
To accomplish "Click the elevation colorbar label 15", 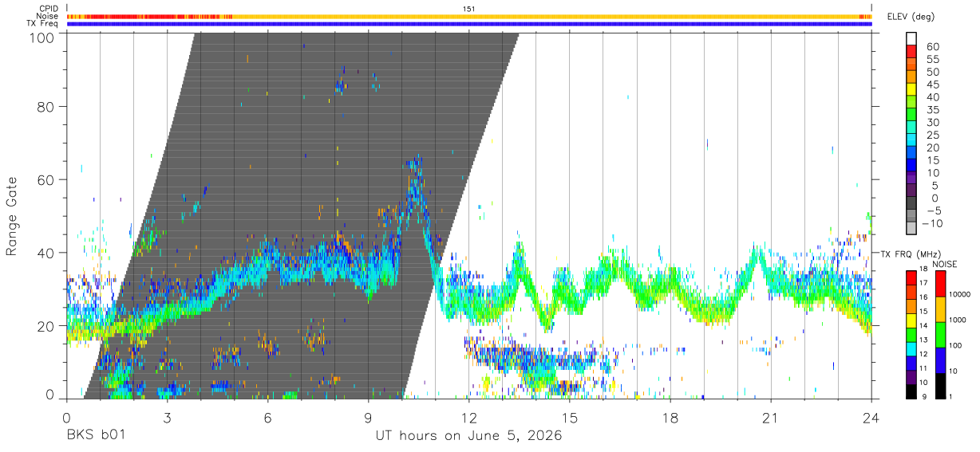I will 934,160.
